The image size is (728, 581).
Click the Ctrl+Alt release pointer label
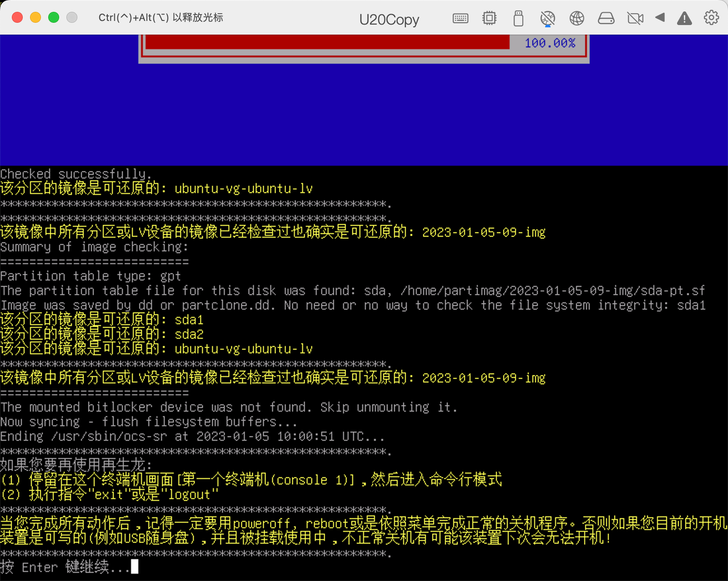(160, 17)
